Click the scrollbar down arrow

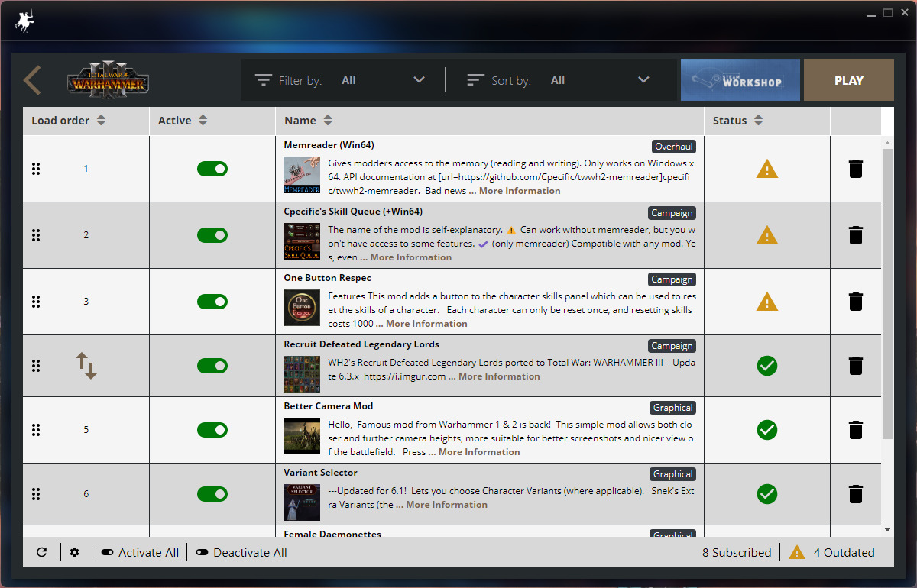[887, 529]
